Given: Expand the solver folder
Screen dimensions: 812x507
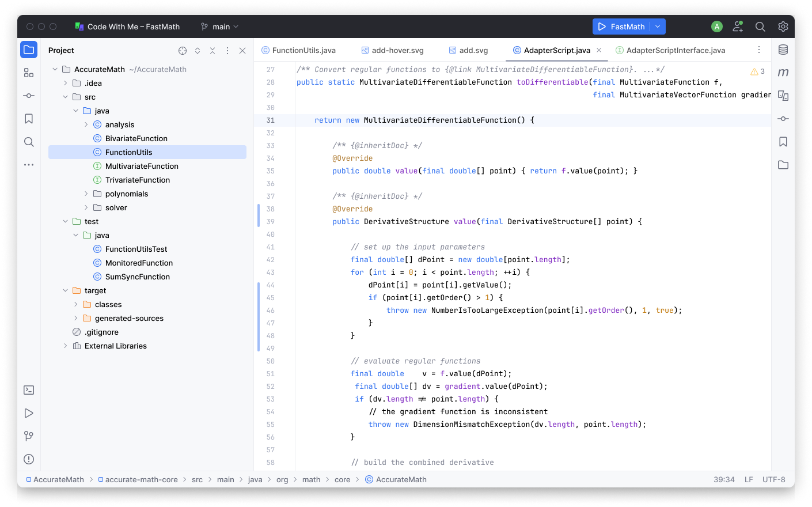Looking at the screenshot, I should coord(86,207).
